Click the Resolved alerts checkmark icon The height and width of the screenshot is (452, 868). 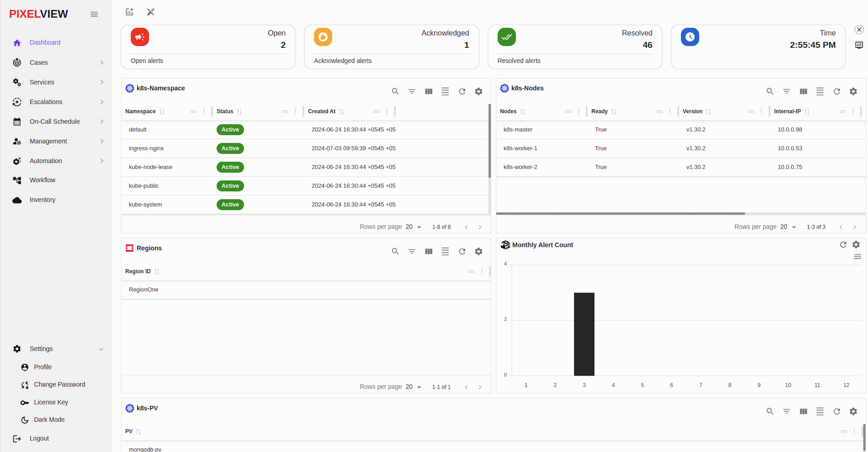pos(506,36)
